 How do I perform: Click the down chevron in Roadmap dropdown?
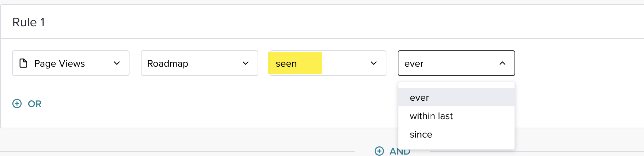[246, 63]
